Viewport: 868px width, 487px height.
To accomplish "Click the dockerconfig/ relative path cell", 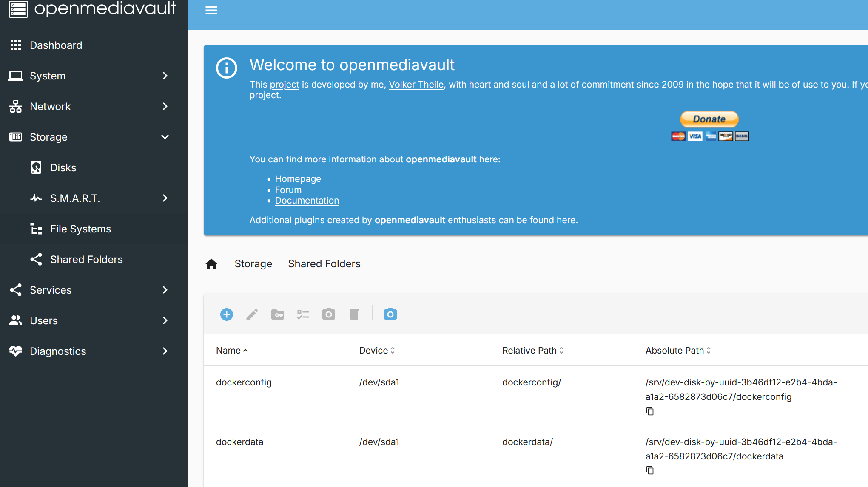I will [532, 382].
